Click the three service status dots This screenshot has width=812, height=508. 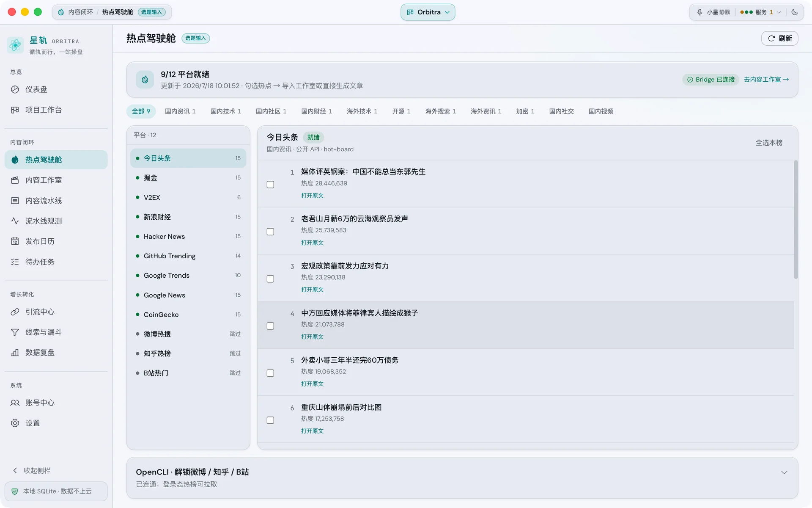pos(746,12)
